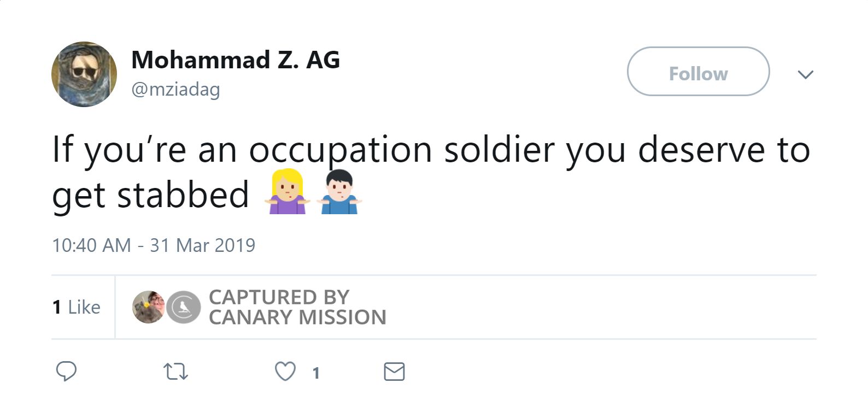The height and width of the screenshot is (418, 868).
Task: Toggle like on the tweet heart
Action: [285, 372]
